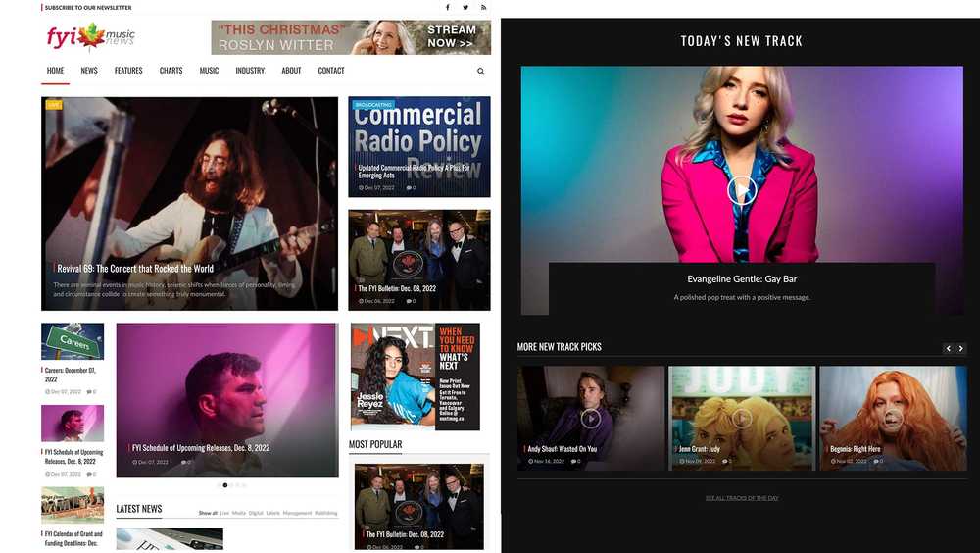This screenshot has height=553, width=980.
Task: Open Revival 69: The Concert that Rocked article
Action: 135,269
